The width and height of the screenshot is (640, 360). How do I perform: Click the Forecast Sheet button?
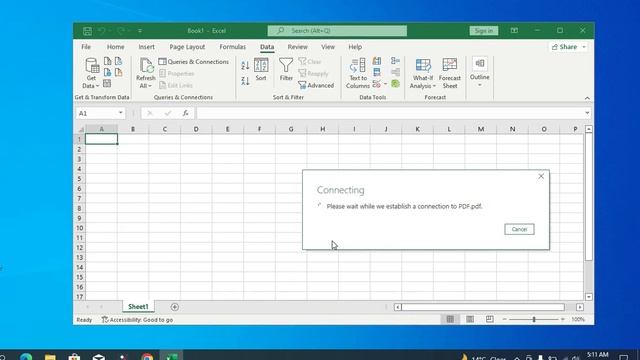click(450, 73)
